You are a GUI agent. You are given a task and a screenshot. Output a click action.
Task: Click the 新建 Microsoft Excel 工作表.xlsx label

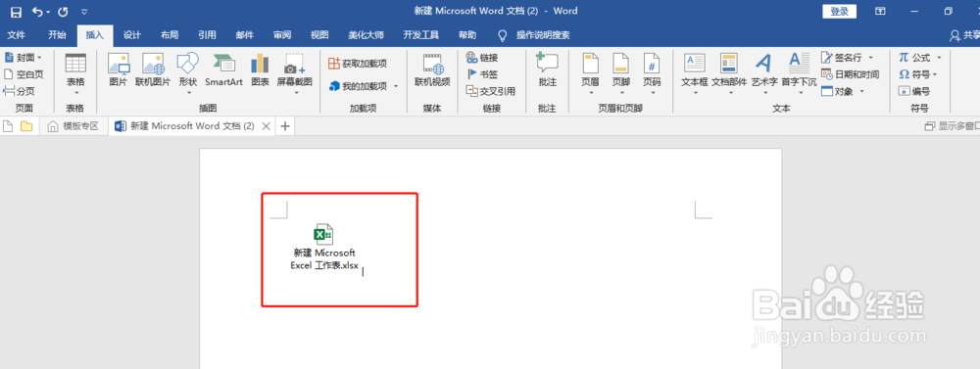click(324, 259)
